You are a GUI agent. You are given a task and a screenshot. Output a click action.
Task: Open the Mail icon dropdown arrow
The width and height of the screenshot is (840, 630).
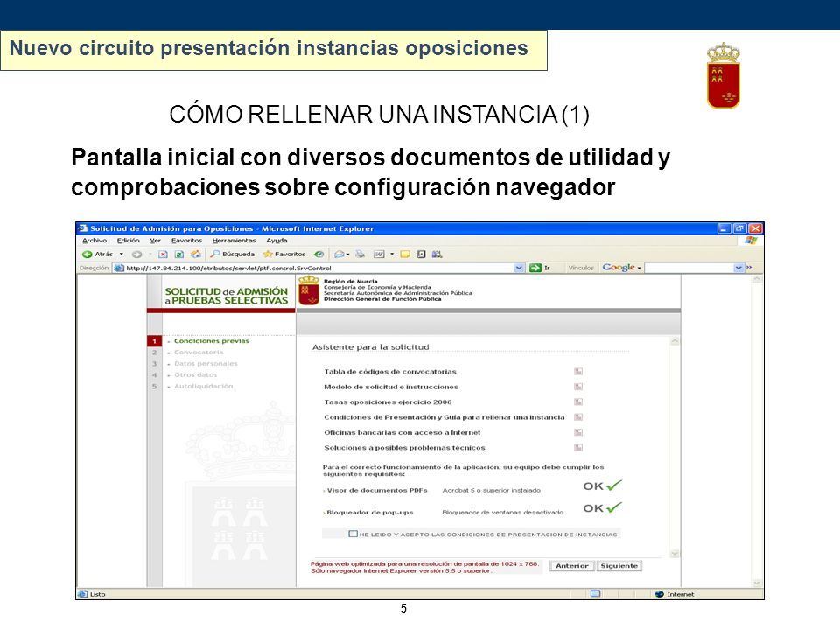pyautogui.click(x=347, y=255)
